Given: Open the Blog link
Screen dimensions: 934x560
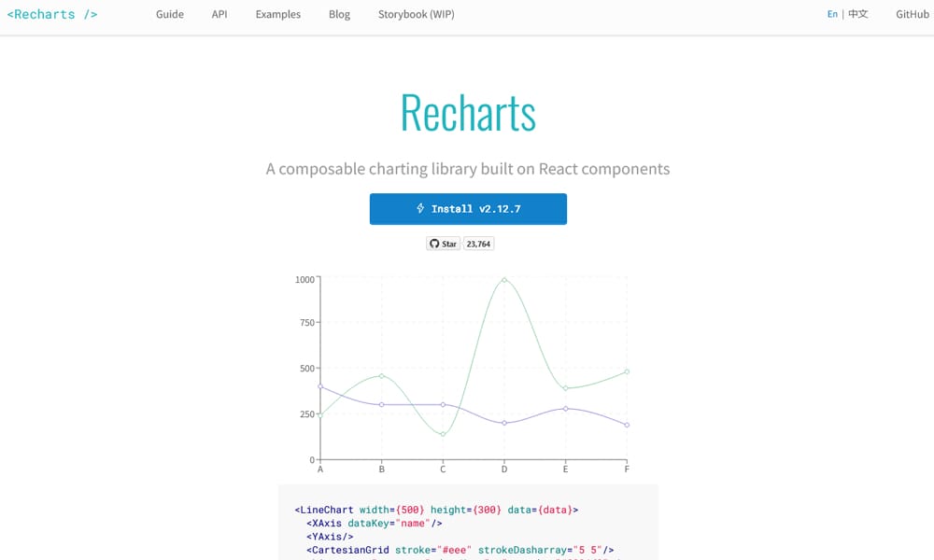Looking at the screenshot, I should pyautogui.click(x=340, y=15).
